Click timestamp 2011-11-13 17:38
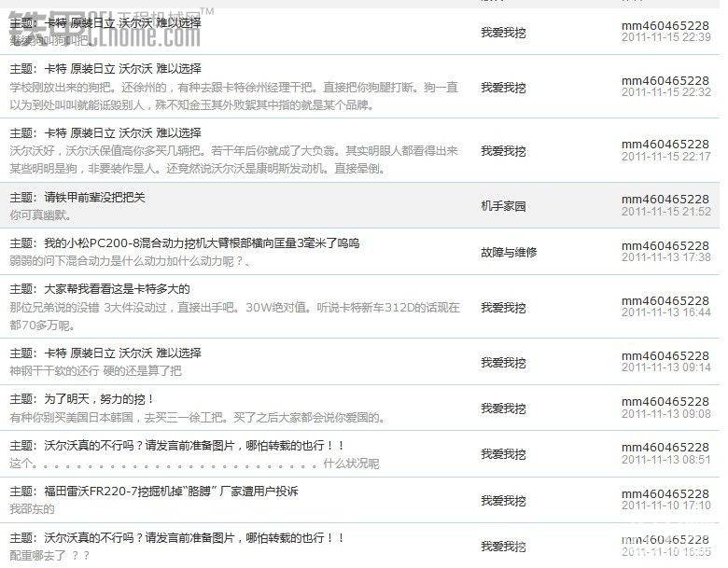728x568 pixels. (x=666, y=257)
